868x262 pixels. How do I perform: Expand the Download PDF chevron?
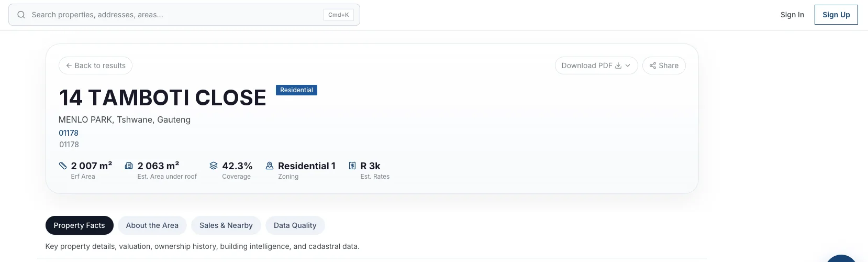628,65
